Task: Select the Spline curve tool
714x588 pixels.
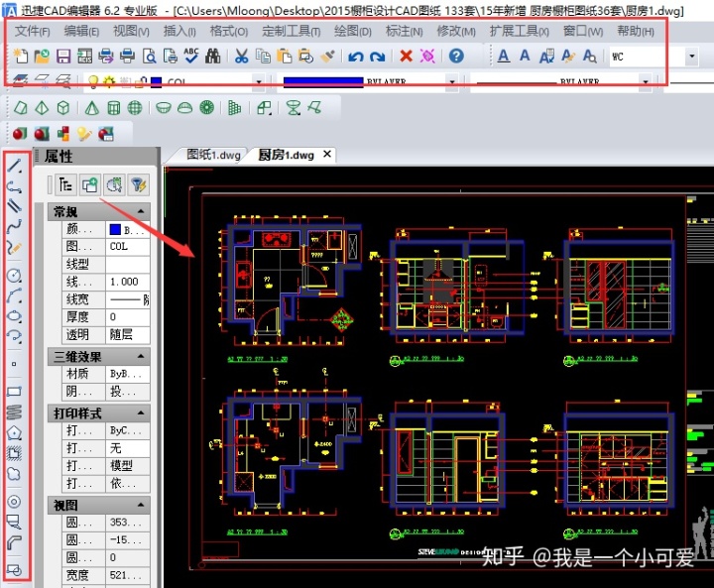Action: tap(14, 225)
